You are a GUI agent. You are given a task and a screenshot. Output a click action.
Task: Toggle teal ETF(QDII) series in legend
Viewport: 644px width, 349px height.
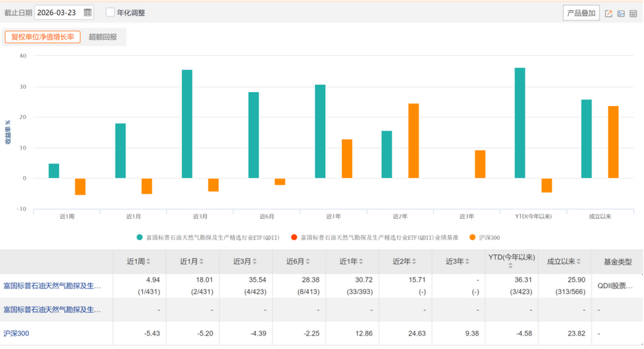coord(139,238)
